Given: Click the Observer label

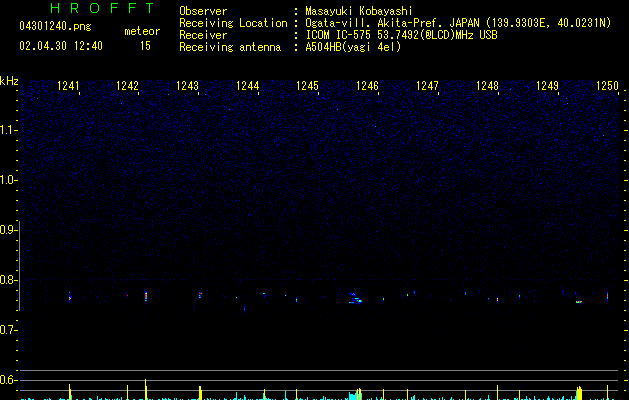Looking at the screenshot, I should click(203, 11).
